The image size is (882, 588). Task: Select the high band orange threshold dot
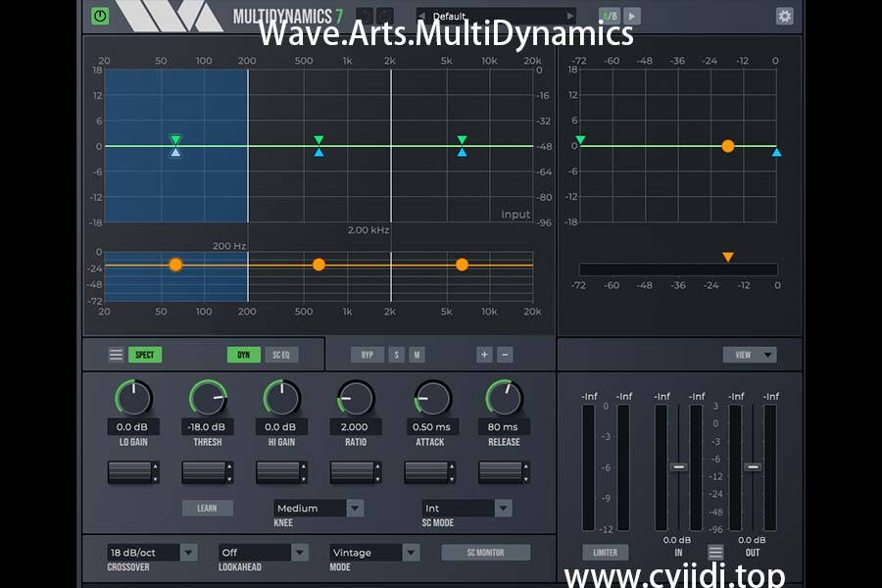coord(462,265)
